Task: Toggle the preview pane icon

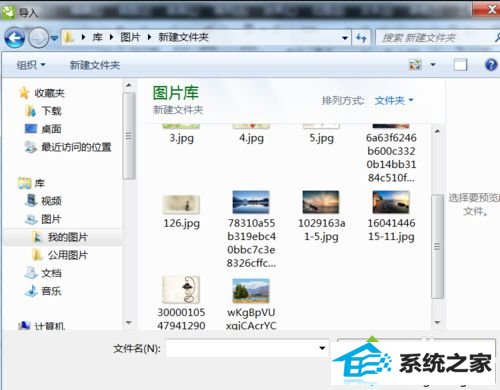Action: 460,65
